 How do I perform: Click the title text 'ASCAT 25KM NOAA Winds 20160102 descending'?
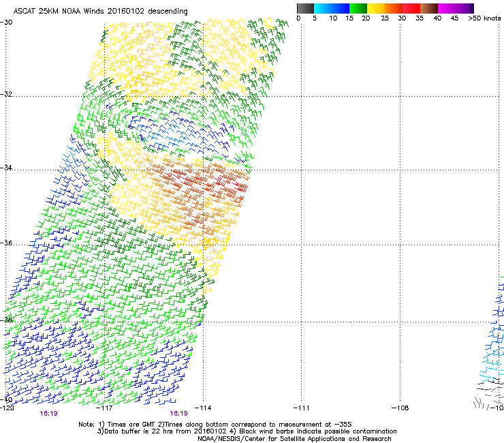click(100, 11)
